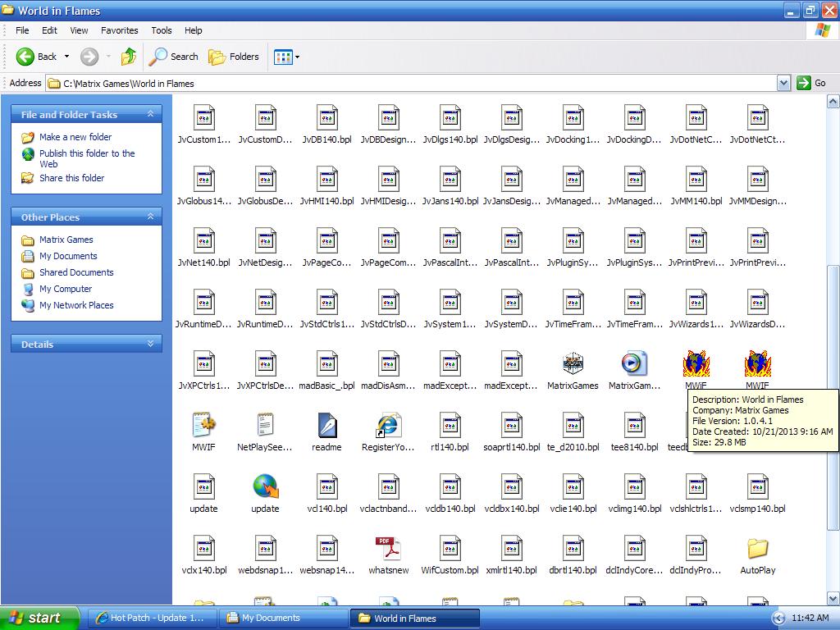Select the whatsnew PDF file icon
Viewport: 840px width, 630px height.
pyautogui.click(x=388, y=548)
